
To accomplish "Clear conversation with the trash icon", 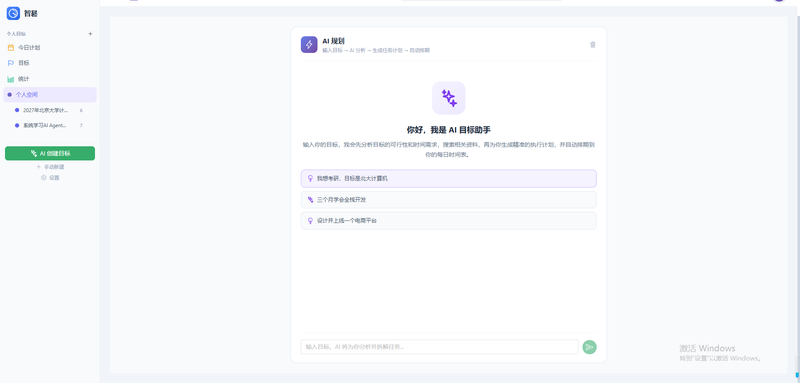I will [x=592, y=44].
